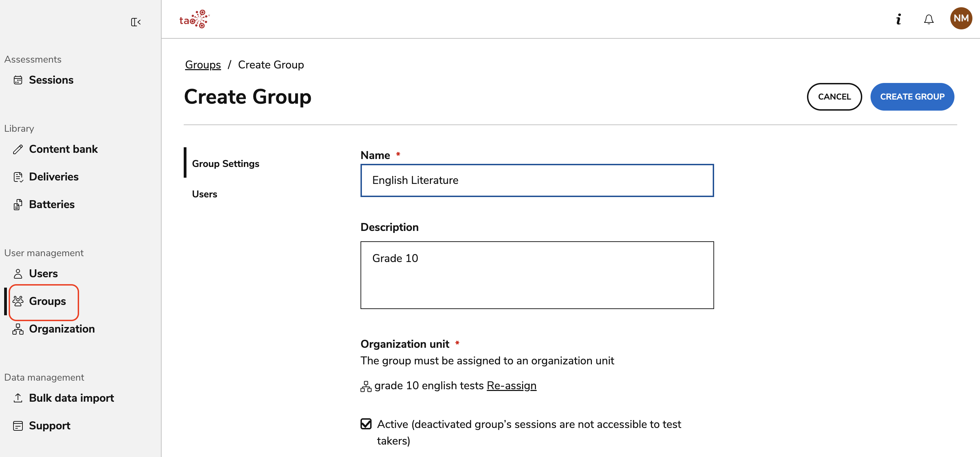Click the Support icon
This screenshot has width=980, height=457.
[x=18, y=426]
